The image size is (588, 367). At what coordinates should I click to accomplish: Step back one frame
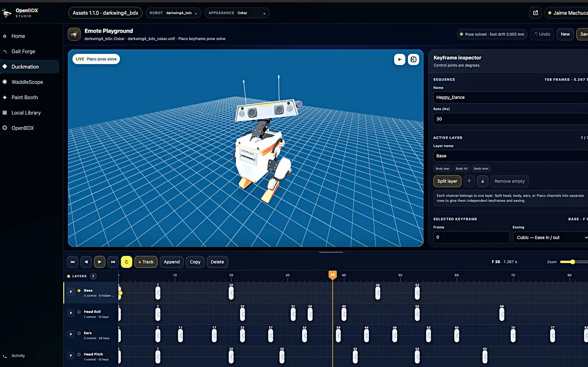click(86, 262)
